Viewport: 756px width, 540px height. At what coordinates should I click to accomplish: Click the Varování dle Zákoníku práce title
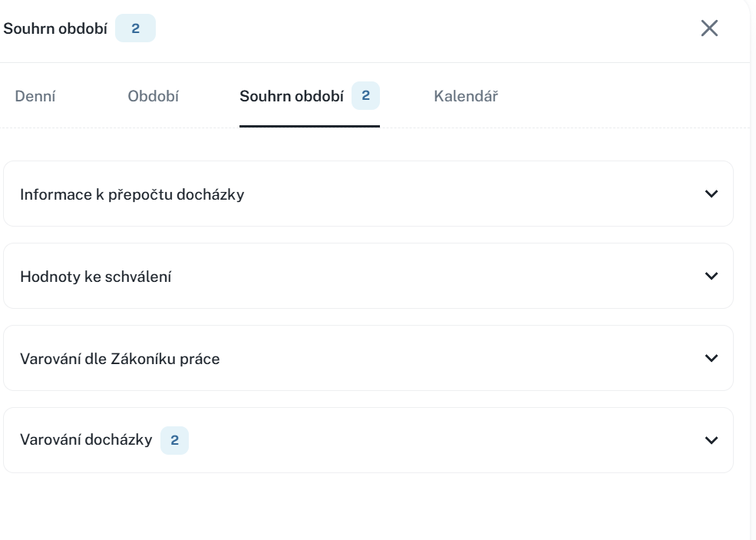tap(120, 359)
